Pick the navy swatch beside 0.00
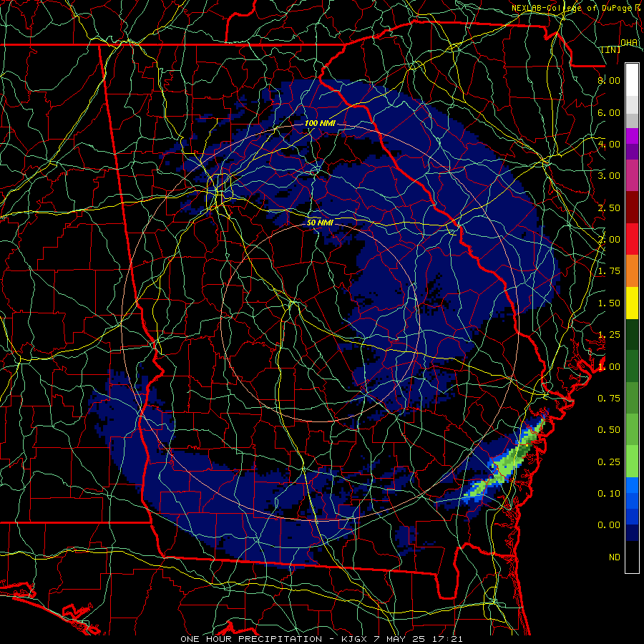The width and height of the screenshot is (644, 644). click(632, 533)
